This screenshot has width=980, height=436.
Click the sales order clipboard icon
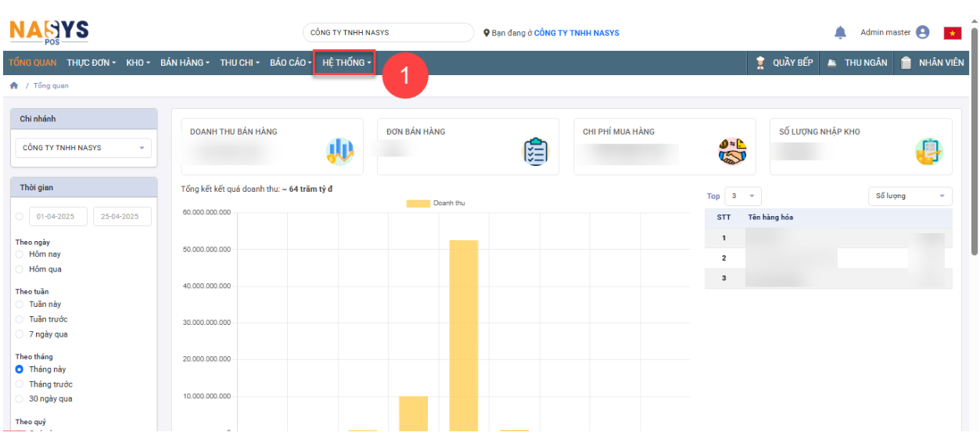536,151
